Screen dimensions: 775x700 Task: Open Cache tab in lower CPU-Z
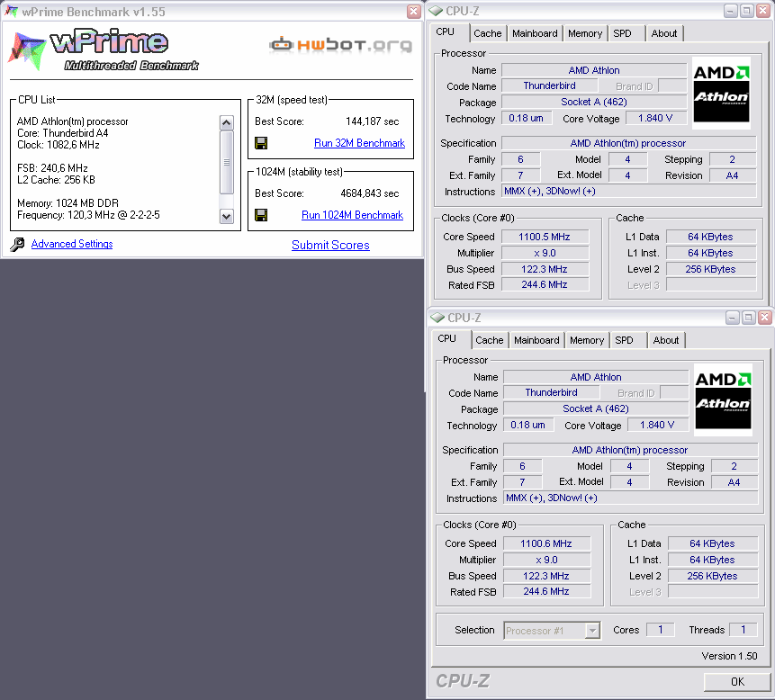coord(490,340)
